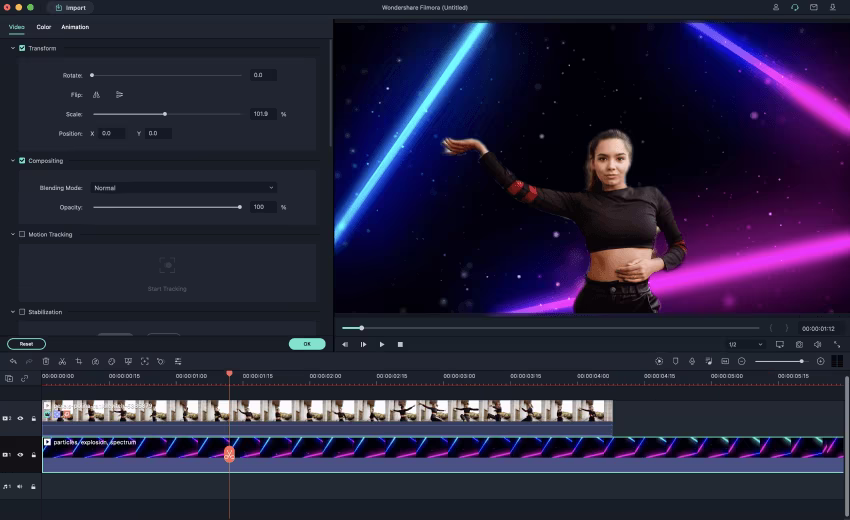The image size is (850, 520).
Task: Hide video track 2 with eye icon
Action: (21, 418)
